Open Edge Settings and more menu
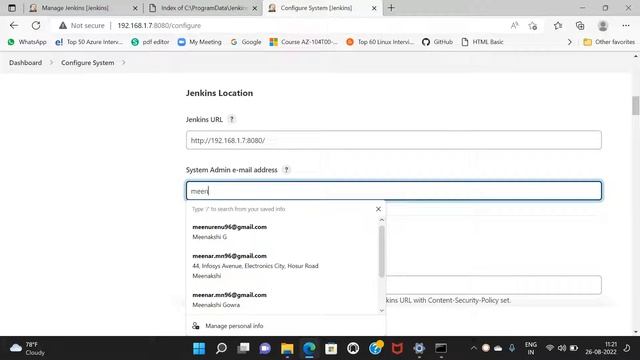This screenshot has width=640, height=360. [x=626, y=26]
